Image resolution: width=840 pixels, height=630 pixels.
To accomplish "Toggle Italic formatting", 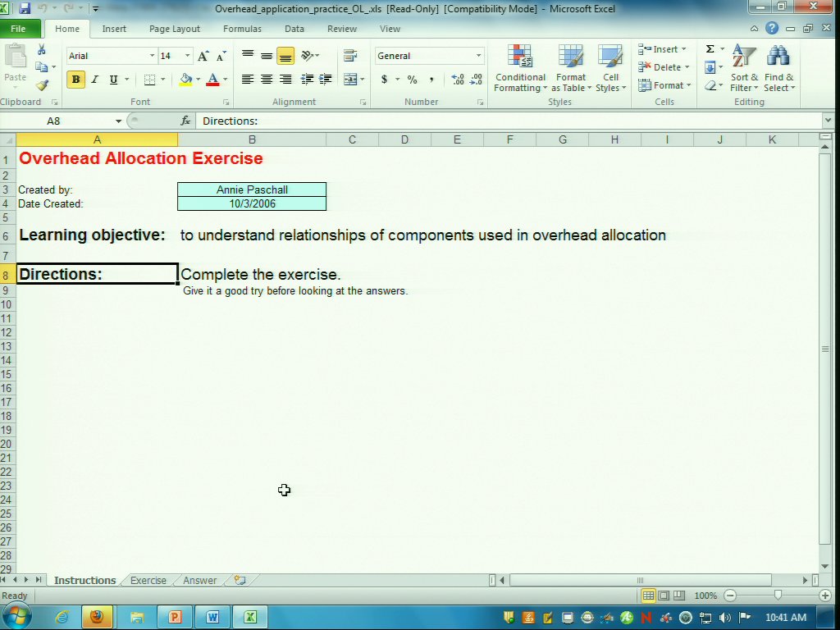I will point(94,80).
